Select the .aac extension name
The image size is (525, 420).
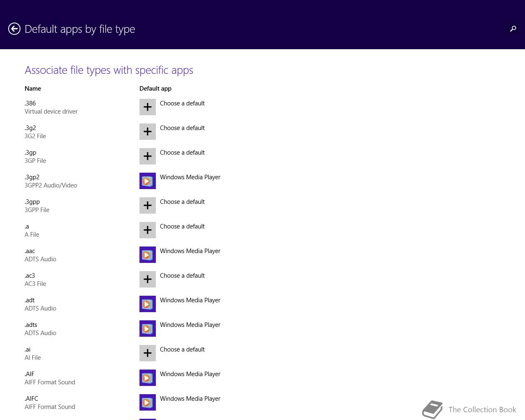(30, 251)
